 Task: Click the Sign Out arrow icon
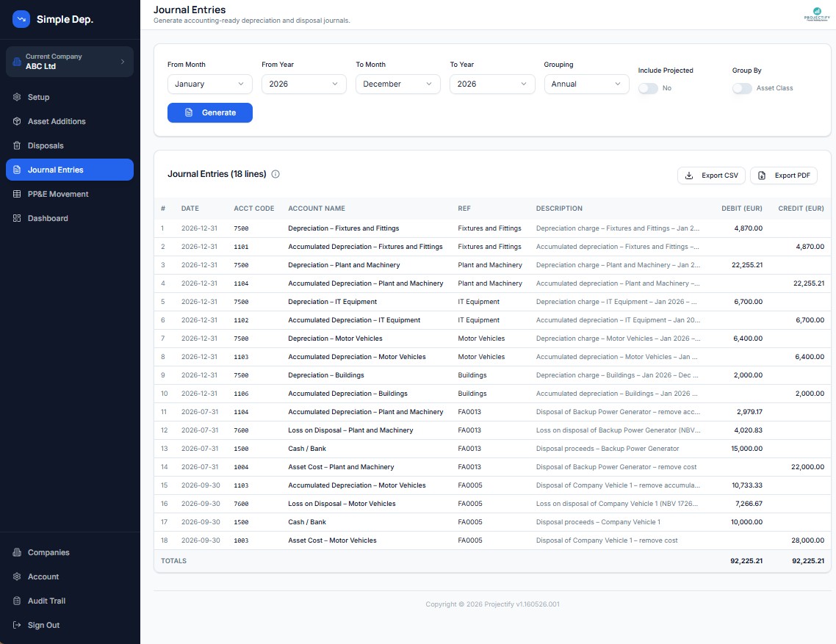click(x=17, y=625)
